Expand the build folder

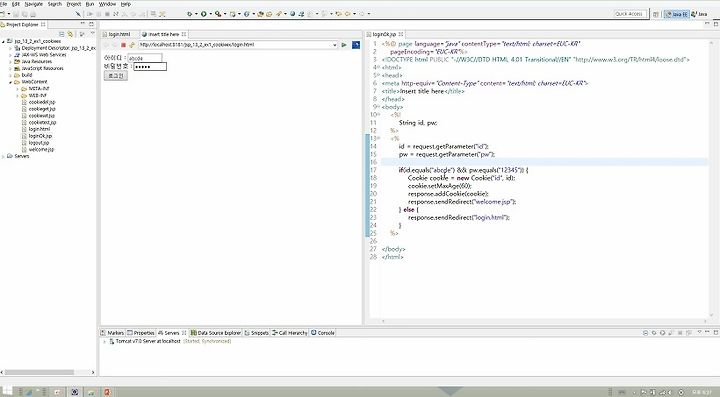[11, 75]
